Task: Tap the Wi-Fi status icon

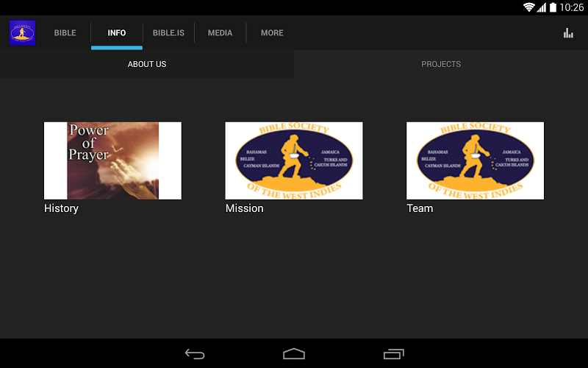Action: coord(528,7)
